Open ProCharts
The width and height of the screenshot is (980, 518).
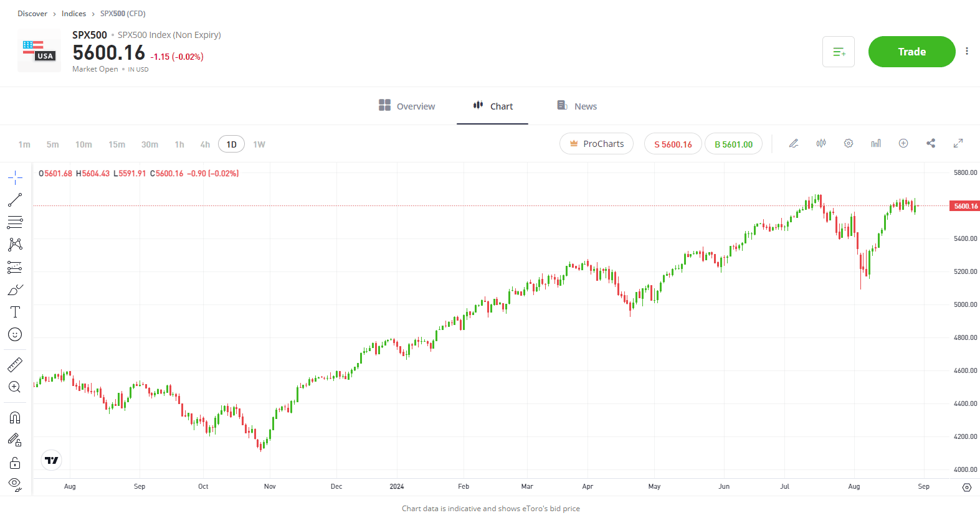coord(597,144)
